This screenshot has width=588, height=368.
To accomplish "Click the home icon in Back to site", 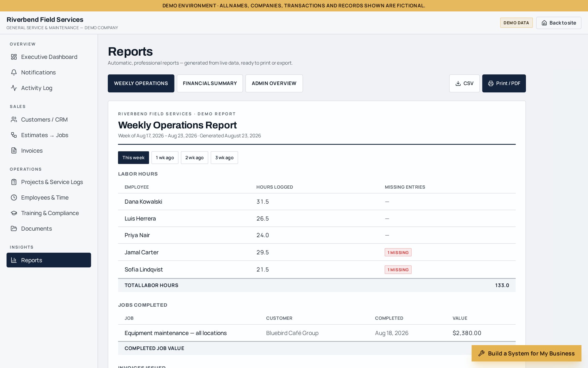I will (544, 23).
